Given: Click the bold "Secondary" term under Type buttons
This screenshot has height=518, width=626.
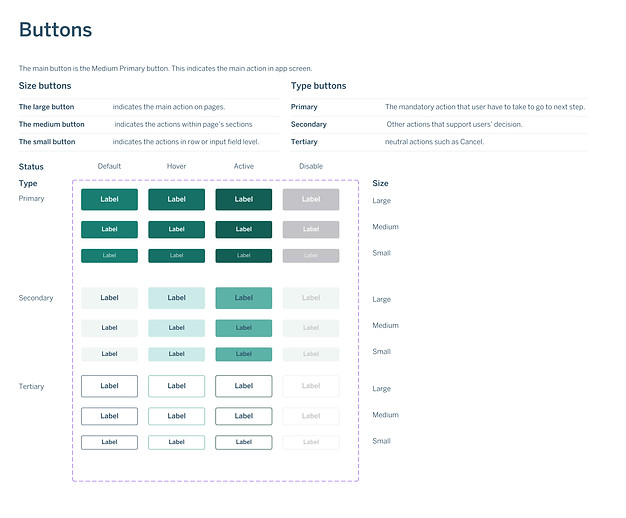Looking at the screenshot, I should [x=309, y=125].
